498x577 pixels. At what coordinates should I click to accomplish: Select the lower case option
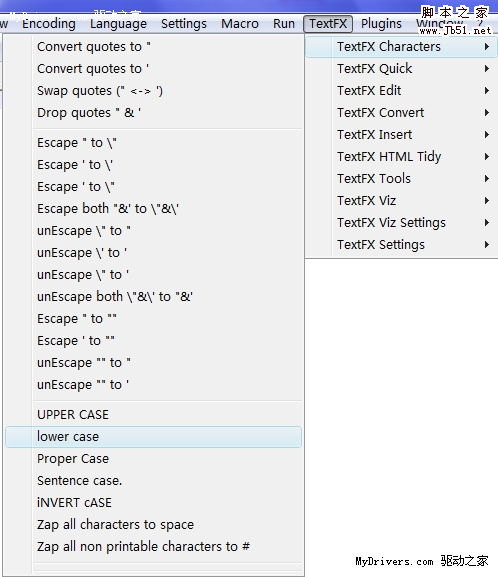(153, 437)
